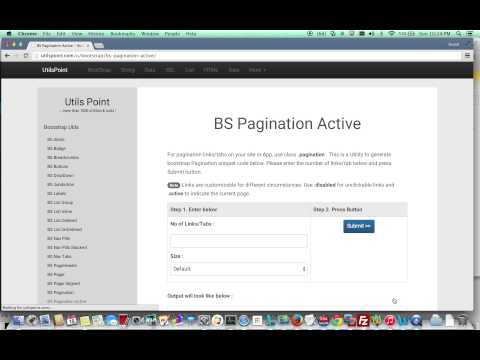Open Calendar from the dock
480x360 pixels.
click(x=72, y=321)
